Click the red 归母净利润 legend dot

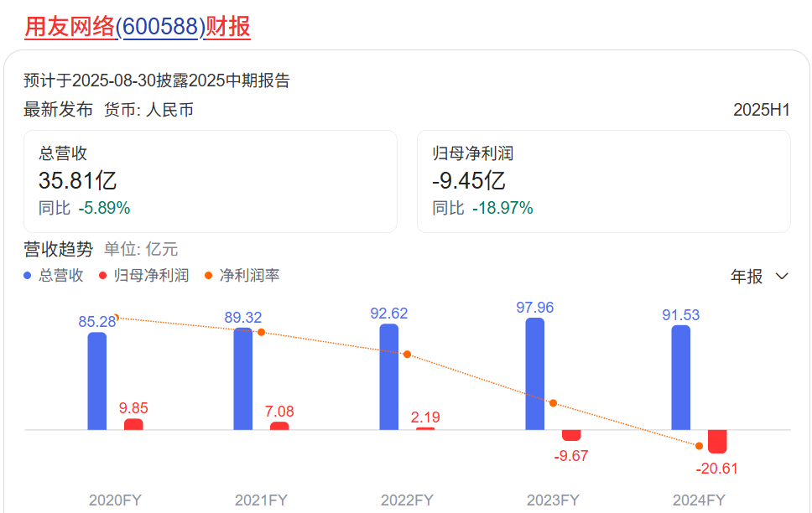pos(102,276)
